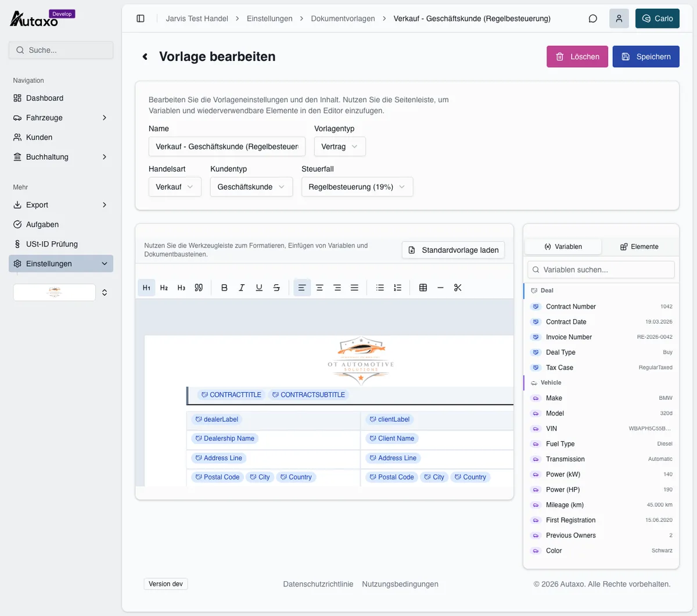Switch to Elemente tab
697x616 pixels.
[639, 246]
